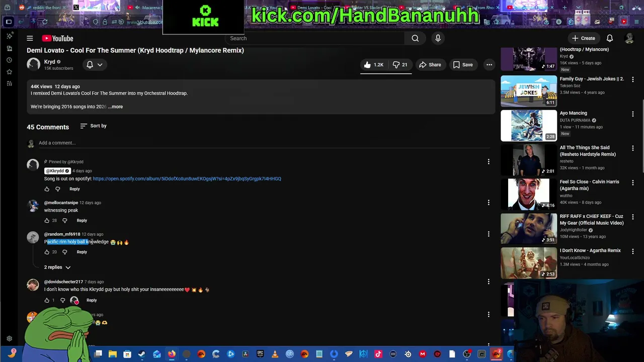Screen dimensions: 644x362
Task: Start voice search with microphone icon
Action: [438, 38]
